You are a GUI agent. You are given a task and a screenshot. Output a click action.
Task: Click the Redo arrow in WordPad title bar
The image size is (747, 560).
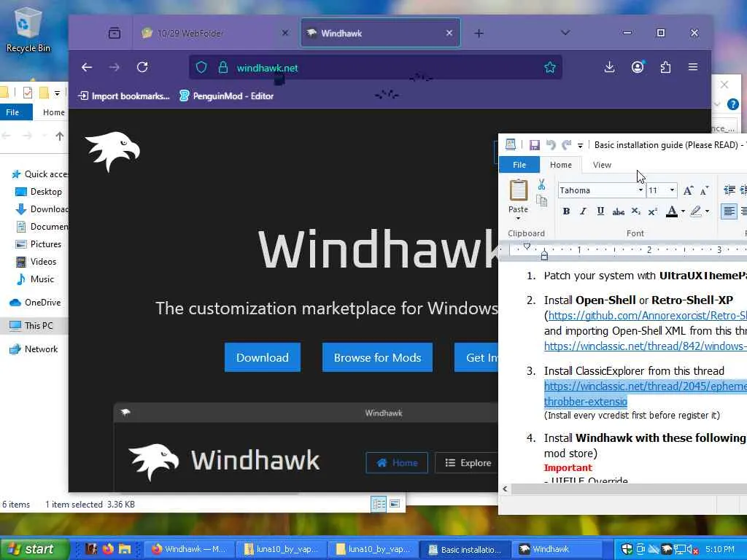[566, 145]
